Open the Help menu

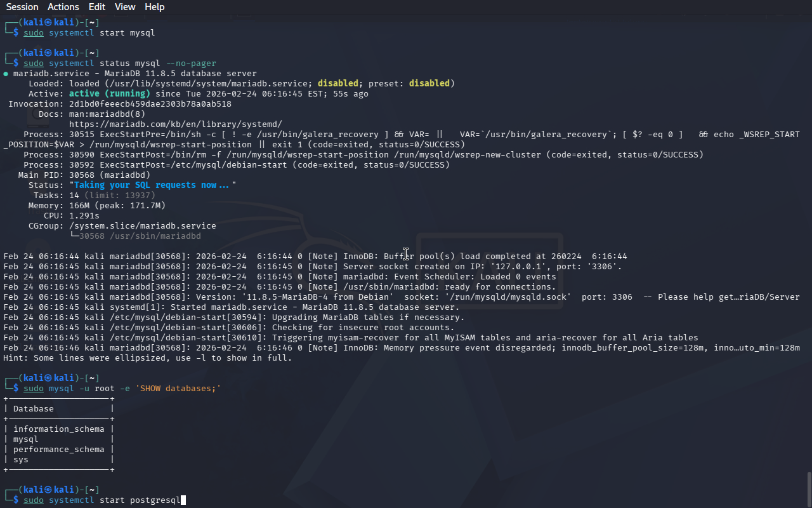coord(154,7)
